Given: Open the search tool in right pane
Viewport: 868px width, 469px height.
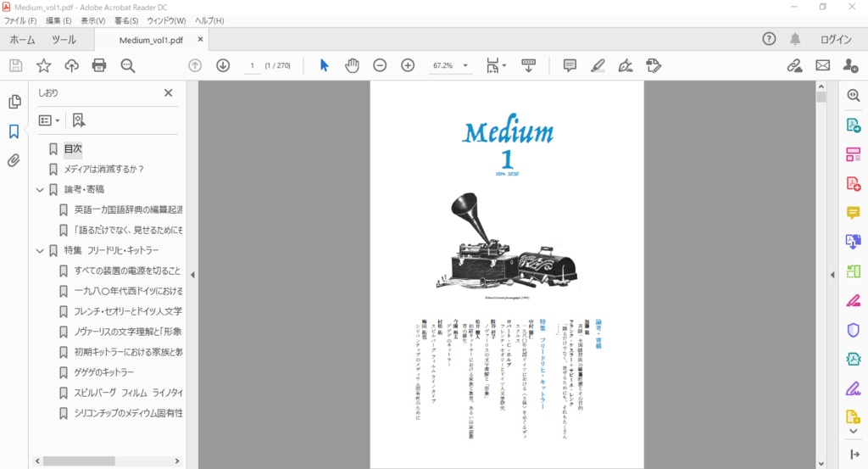Looking at the screenshot, I should (x=853, y=95).
